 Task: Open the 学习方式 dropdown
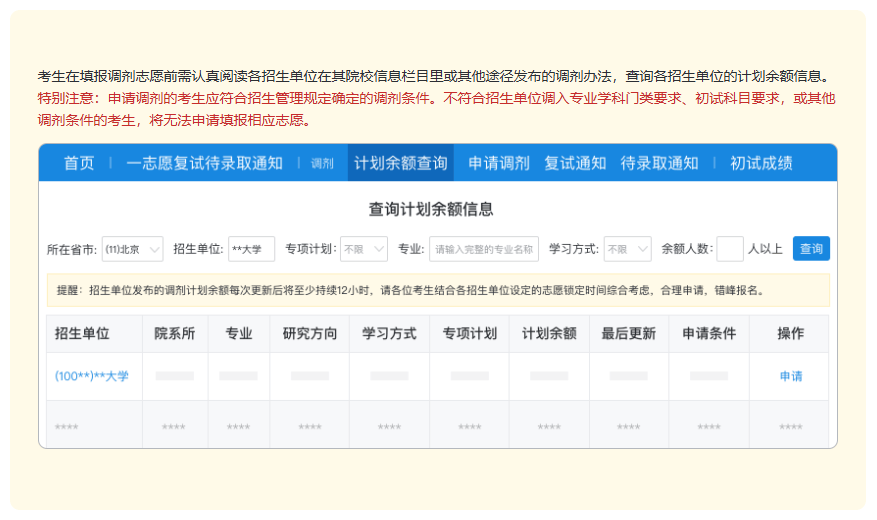coord(627,249)
